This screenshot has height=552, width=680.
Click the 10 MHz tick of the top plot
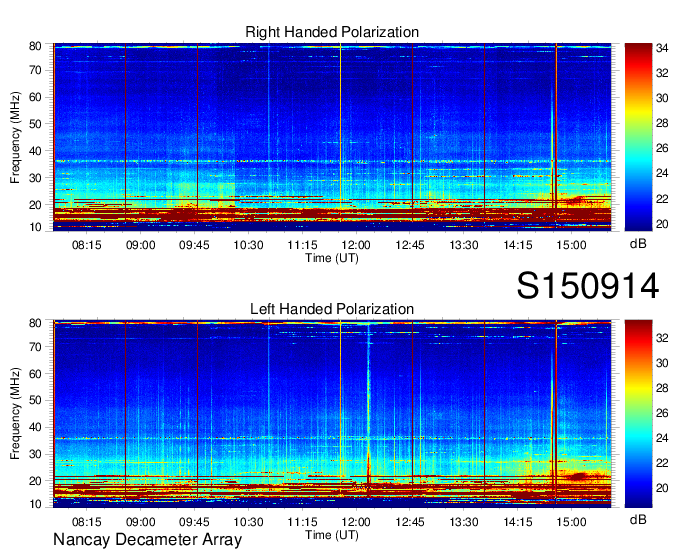tap(35, 227)
